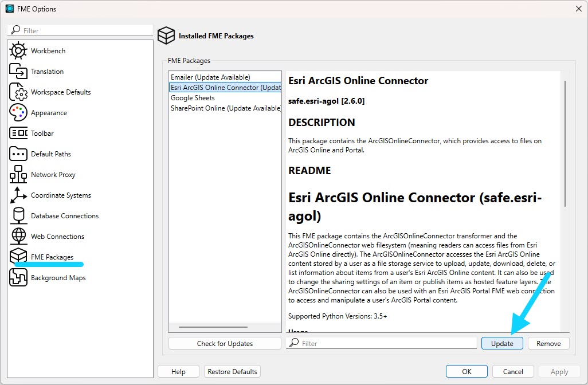588x385 pixels.
Task: Select the Workspace Defaults category
Action: click(61, 92)
